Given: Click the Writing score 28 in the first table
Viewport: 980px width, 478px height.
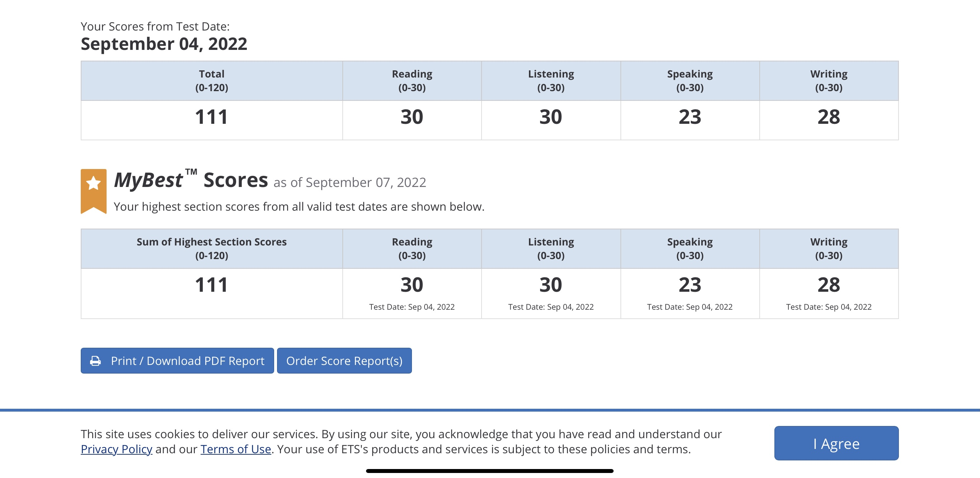Looking at the screenshot, I should 829,117.
